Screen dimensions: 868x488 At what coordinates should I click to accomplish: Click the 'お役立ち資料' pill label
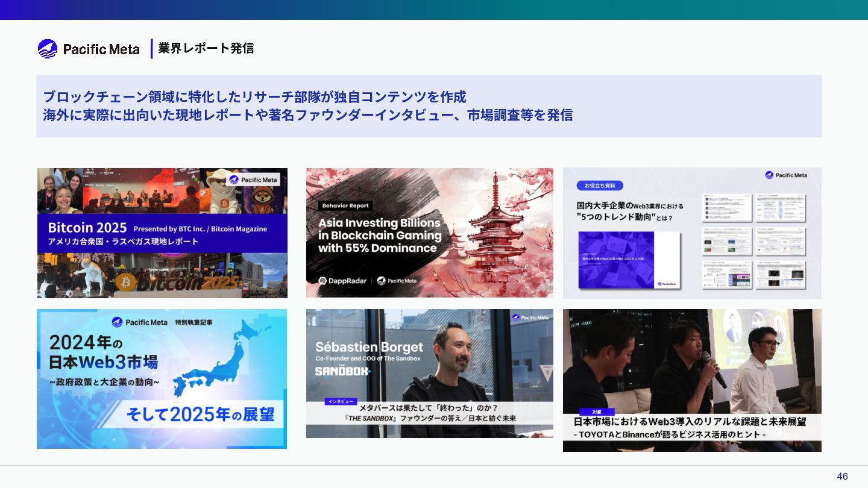click(600, 186)
